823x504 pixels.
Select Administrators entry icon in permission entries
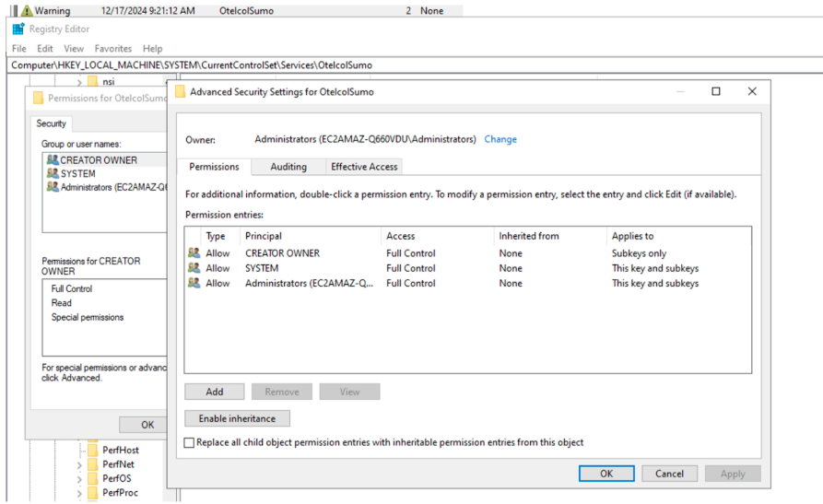(194, 284)
